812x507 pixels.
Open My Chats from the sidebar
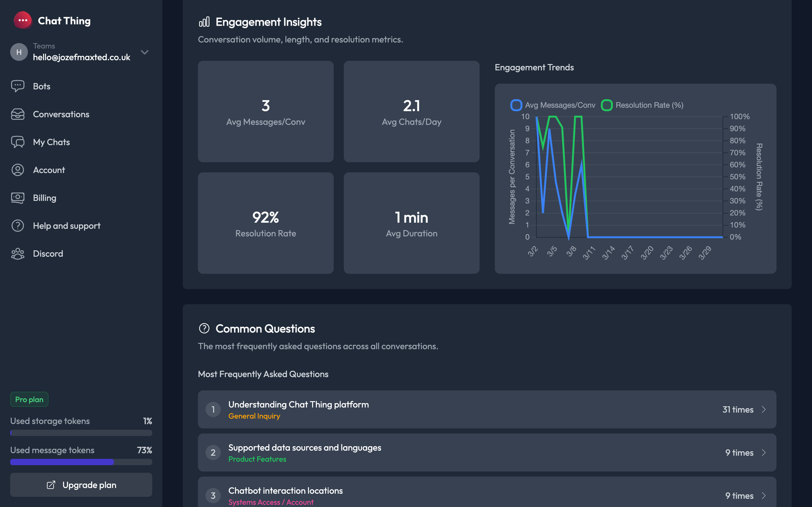pyautogui.click(x=18, y=142)
